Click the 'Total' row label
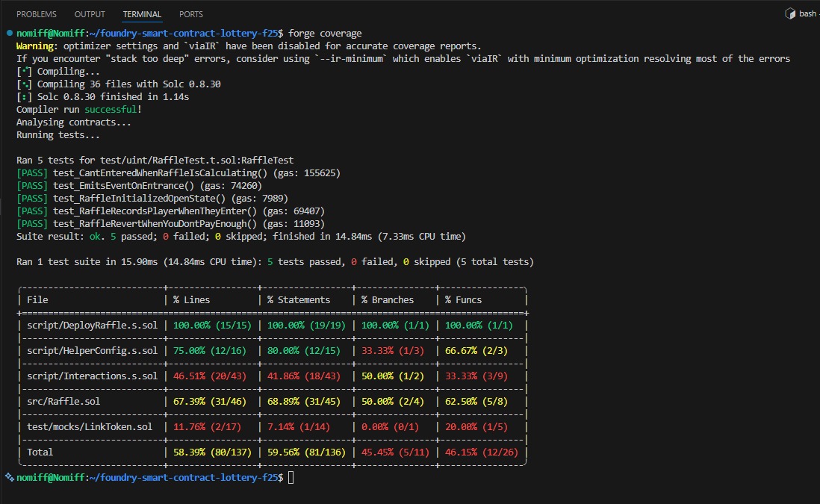820x504 pixels. (x=40, y=452)
